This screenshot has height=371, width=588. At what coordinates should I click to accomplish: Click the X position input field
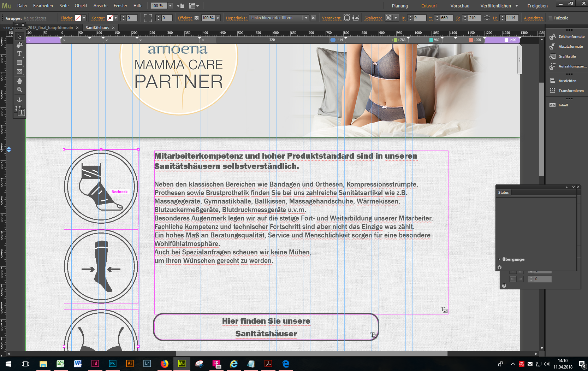pos(420,18)
